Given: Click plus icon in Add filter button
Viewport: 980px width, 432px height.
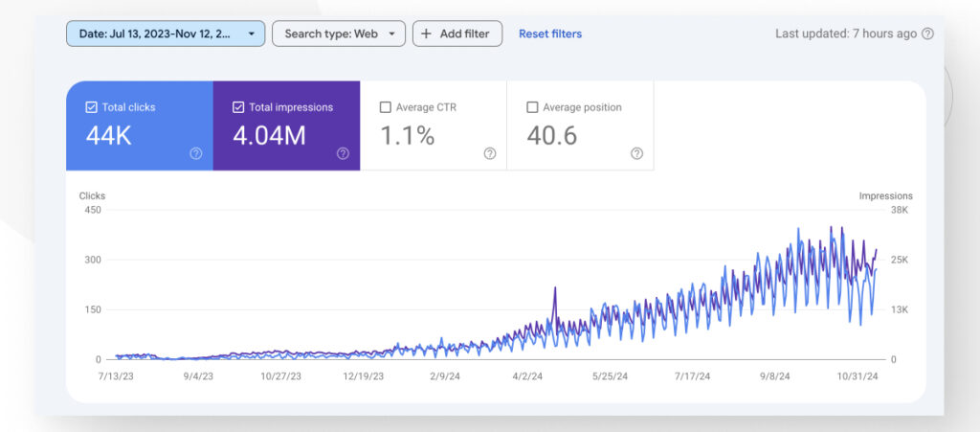Looking at the screenshot, I should click(427, 34).
